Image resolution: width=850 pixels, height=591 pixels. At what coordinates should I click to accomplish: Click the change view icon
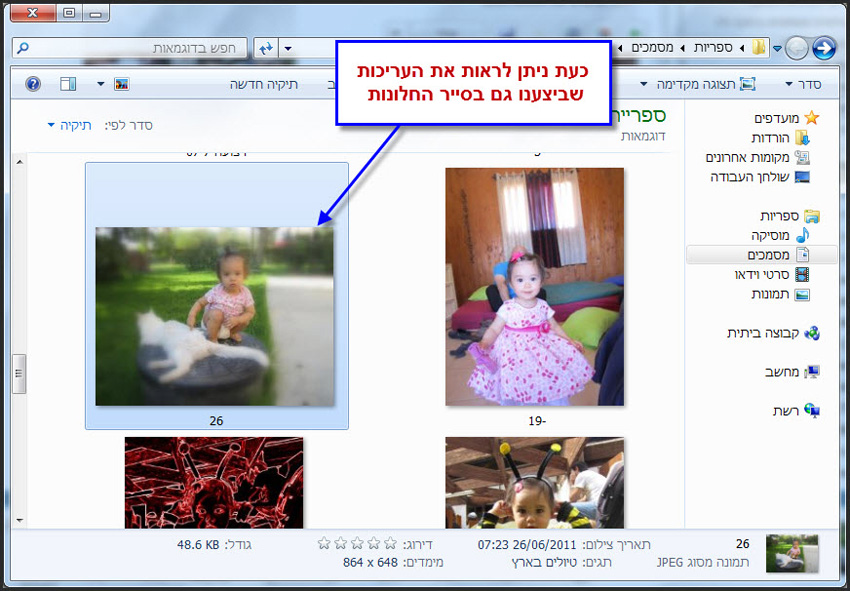click(121, 84)
